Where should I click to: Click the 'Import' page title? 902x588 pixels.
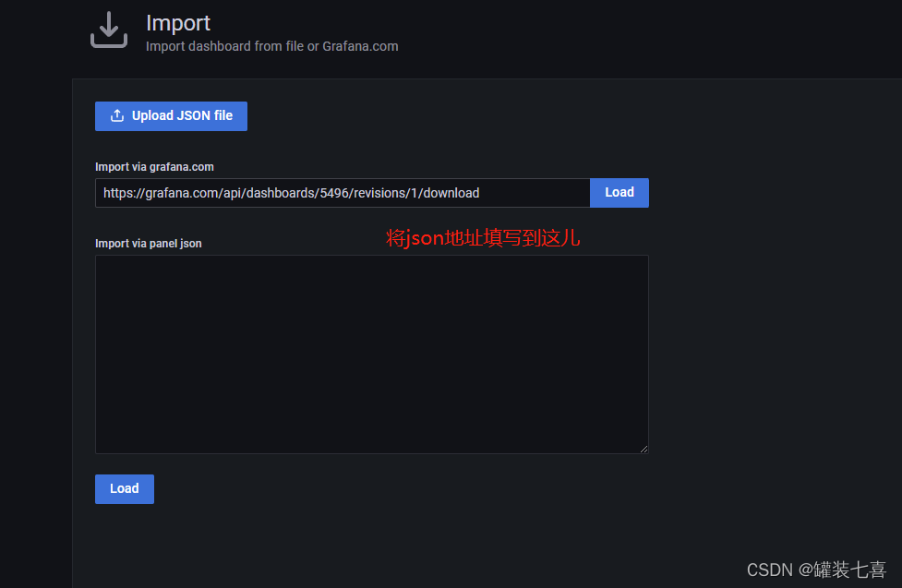(x=178, y=23)
